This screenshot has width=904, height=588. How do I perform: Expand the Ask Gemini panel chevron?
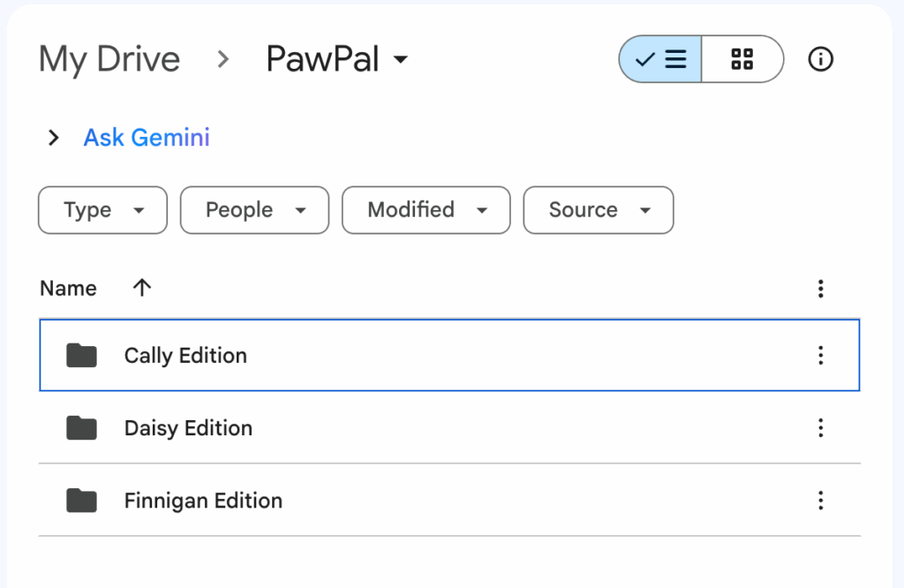click(53, 138)
